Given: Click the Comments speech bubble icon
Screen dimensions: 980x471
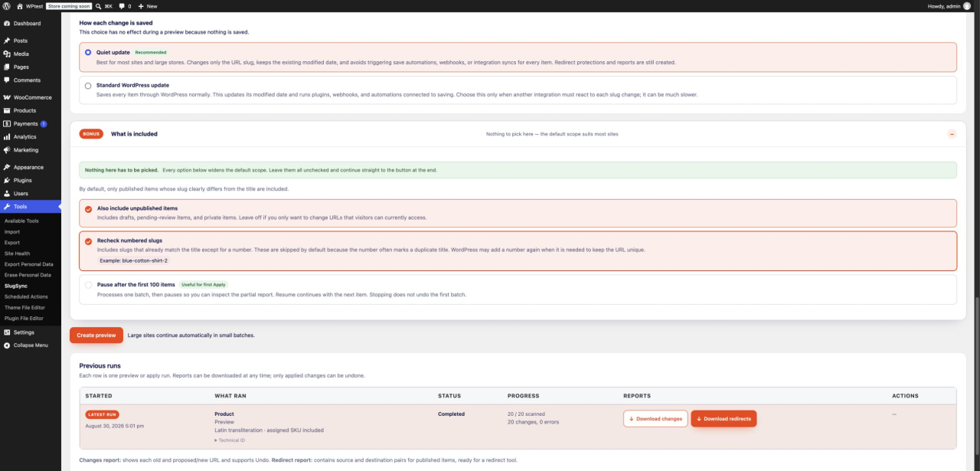Looking at the screenshot, I should coord(7,80).
